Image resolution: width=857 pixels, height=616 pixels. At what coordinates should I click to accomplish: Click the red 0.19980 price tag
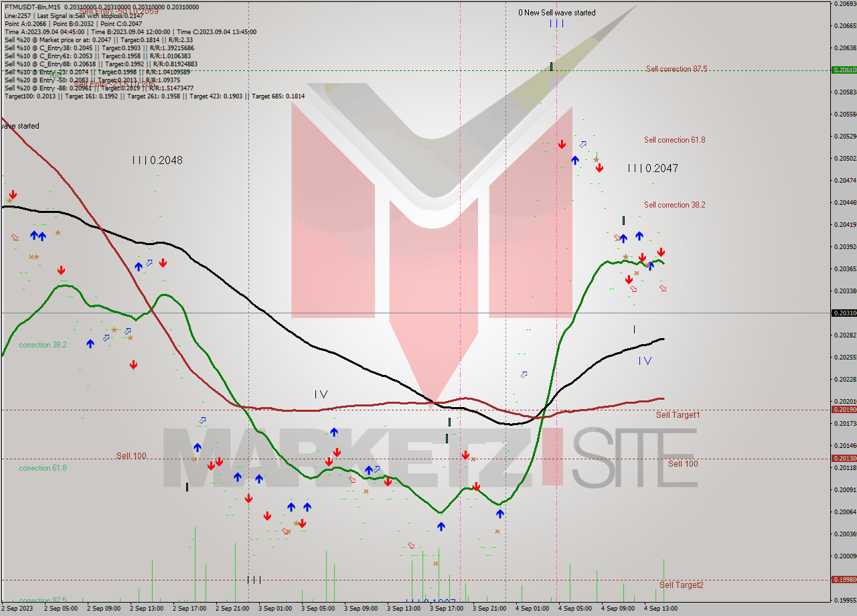pos(843,579)
